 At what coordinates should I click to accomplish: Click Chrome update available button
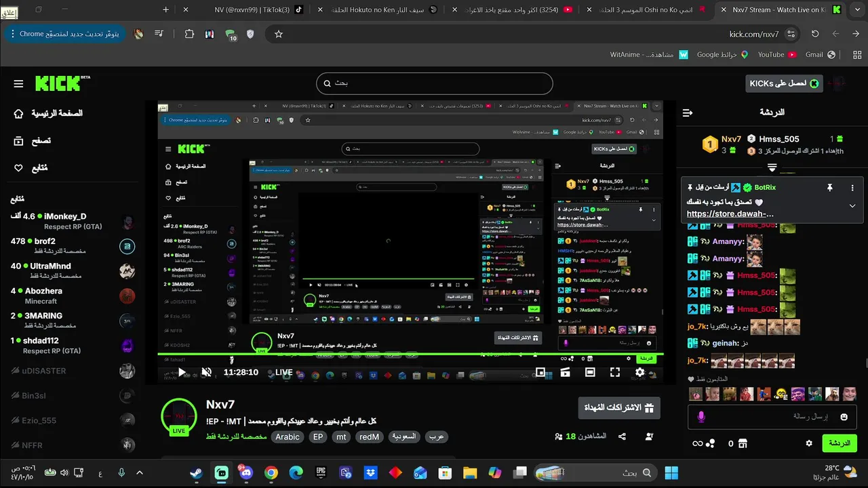pyautogui.click(x=64, y=34)
